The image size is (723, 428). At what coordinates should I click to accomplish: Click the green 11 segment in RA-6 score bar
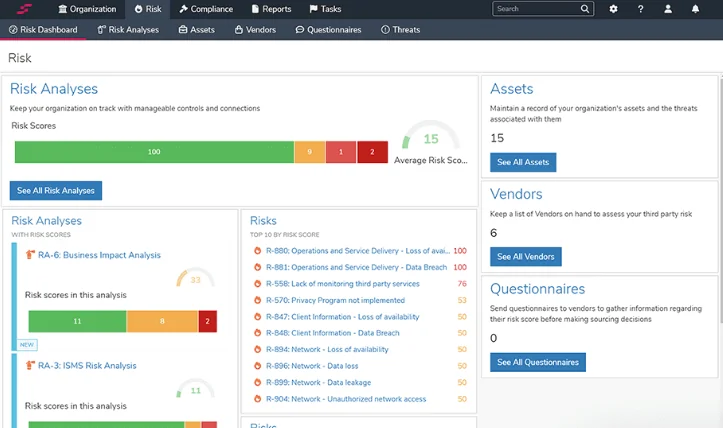[x=77, y=321]
